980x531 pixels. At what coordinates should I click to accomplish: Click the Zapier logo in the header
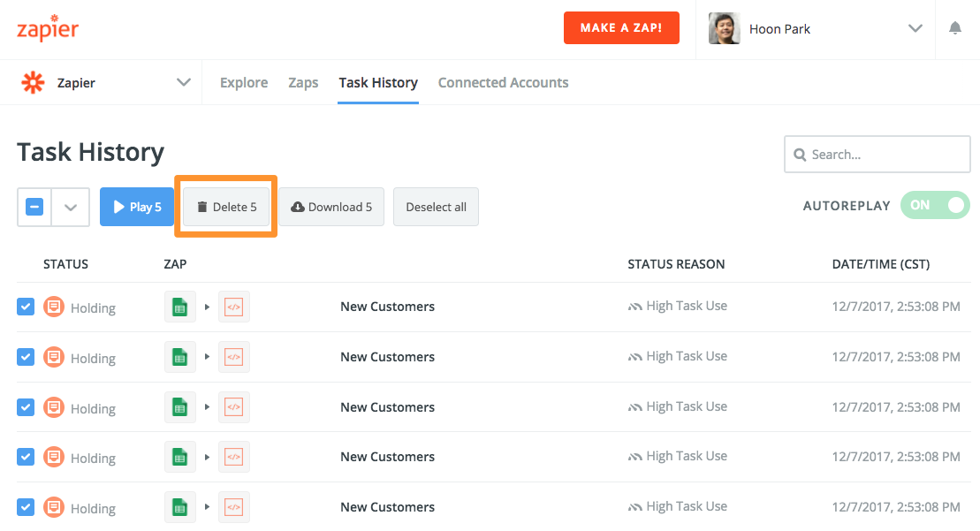coord(48,28)
